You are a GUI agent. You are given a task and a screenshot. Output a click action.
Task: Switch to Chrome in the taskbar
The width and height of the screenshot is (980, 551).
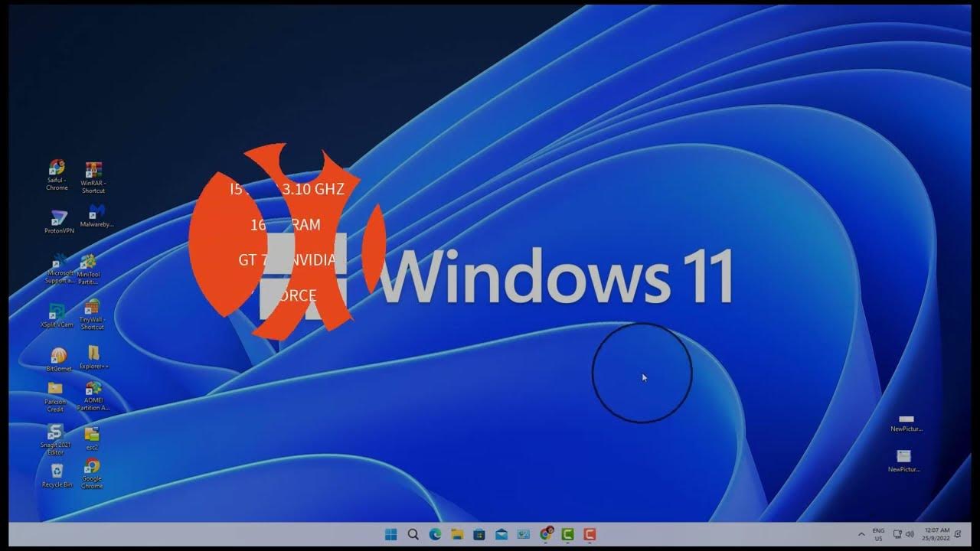[546, 534]
